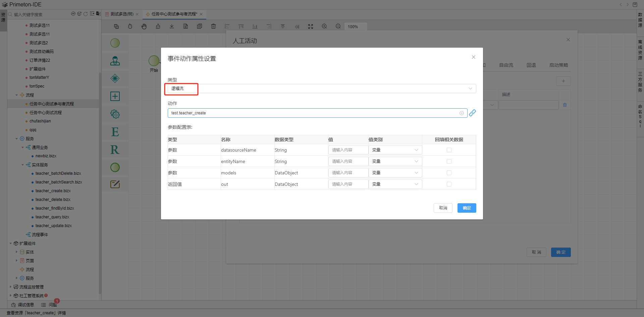Switch to the 测试多选(构) tab

click(x=122, y=14)
